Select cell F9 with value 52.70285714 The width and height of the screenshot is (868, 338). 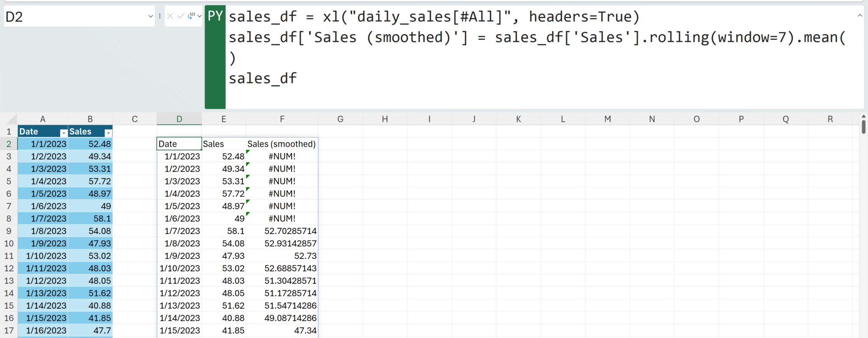pos(282,231)
